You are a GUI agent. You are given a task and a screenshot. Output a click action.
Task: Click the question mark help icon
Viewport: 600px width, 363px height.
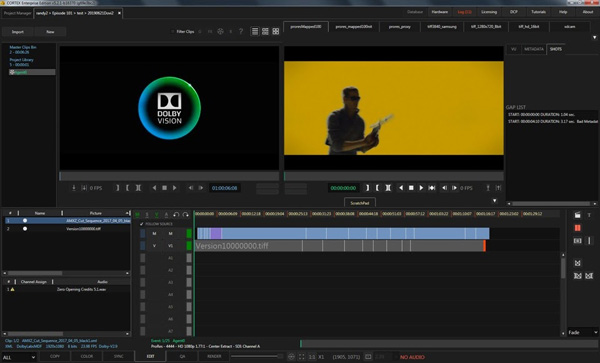[x=241, y=31]
